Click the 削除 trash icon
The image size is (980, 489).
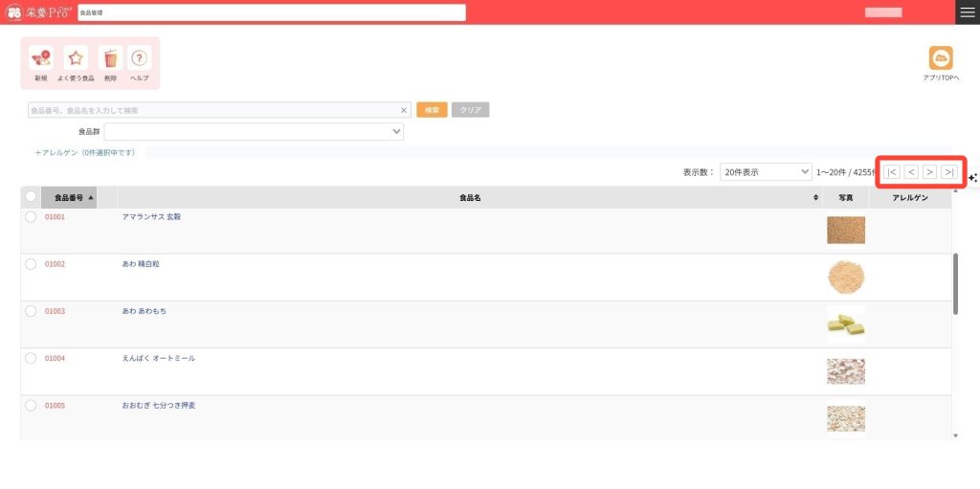110,58
